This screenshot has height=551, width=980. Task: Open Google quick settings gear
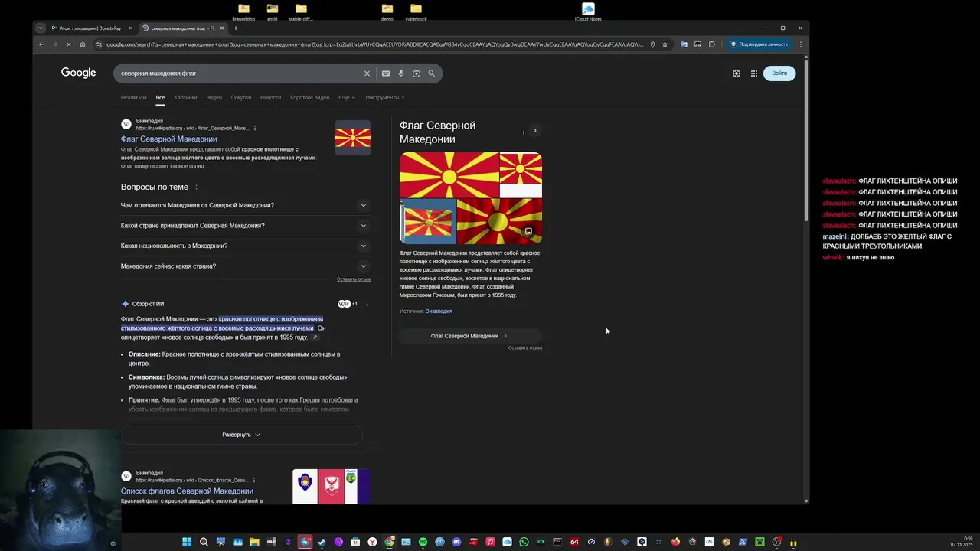point(737,73)
